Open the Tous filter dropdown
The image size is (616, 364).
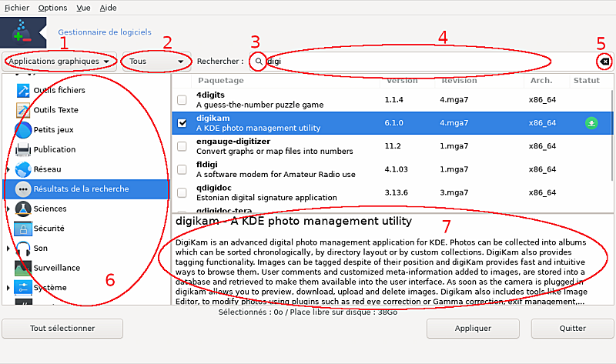pyautogui.click(x=156, y=61)
